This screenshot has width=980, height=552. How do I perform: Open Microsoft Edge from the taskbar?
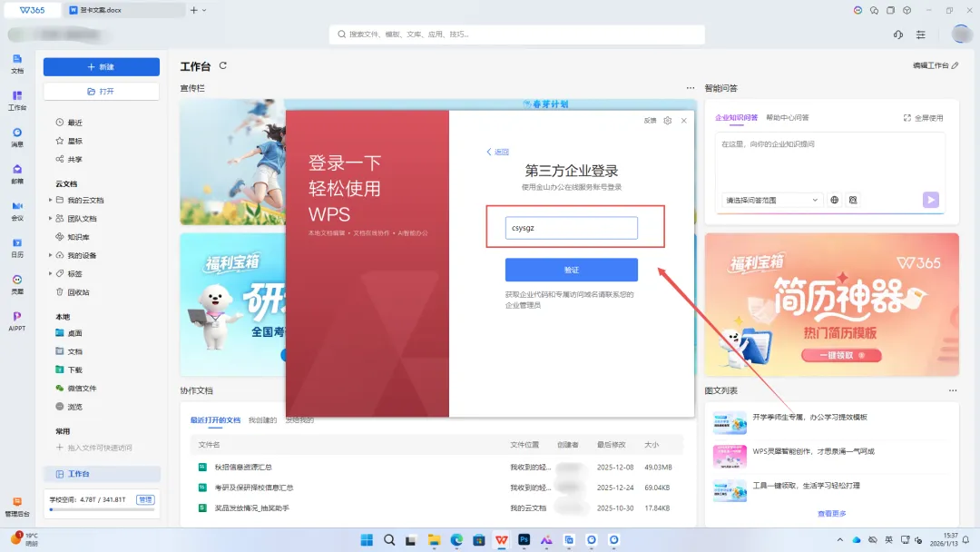pos(456,540)
